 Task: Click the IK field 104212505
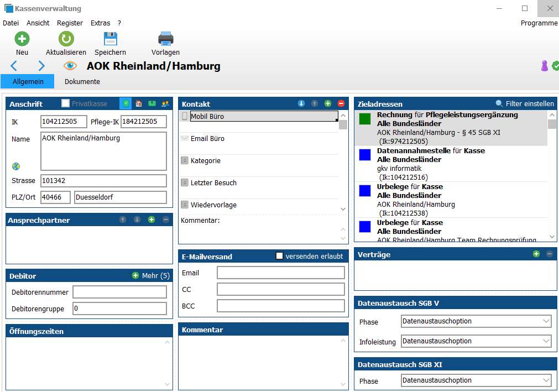coord(64,122)
